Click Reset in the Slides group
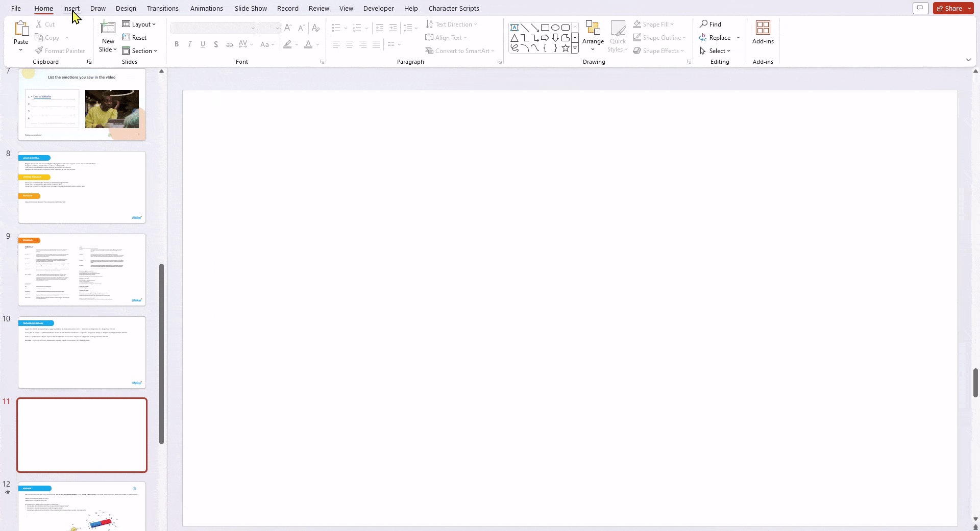The height and width of the screenshot is (531, 980). 135,37
